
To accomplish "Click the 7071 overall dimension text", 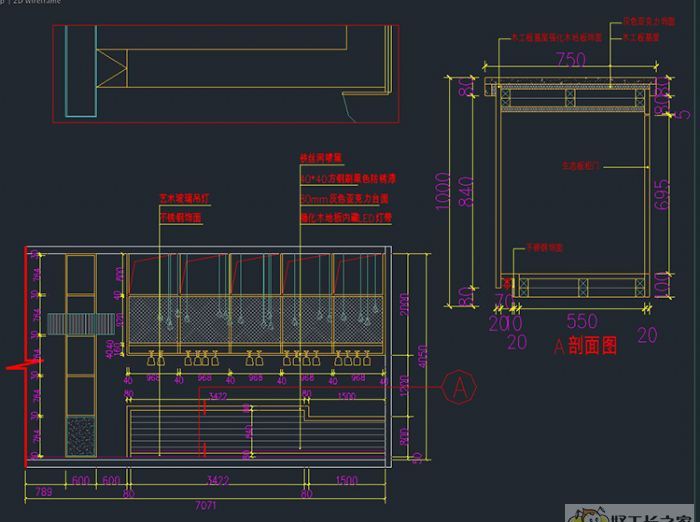I will 205,505.
